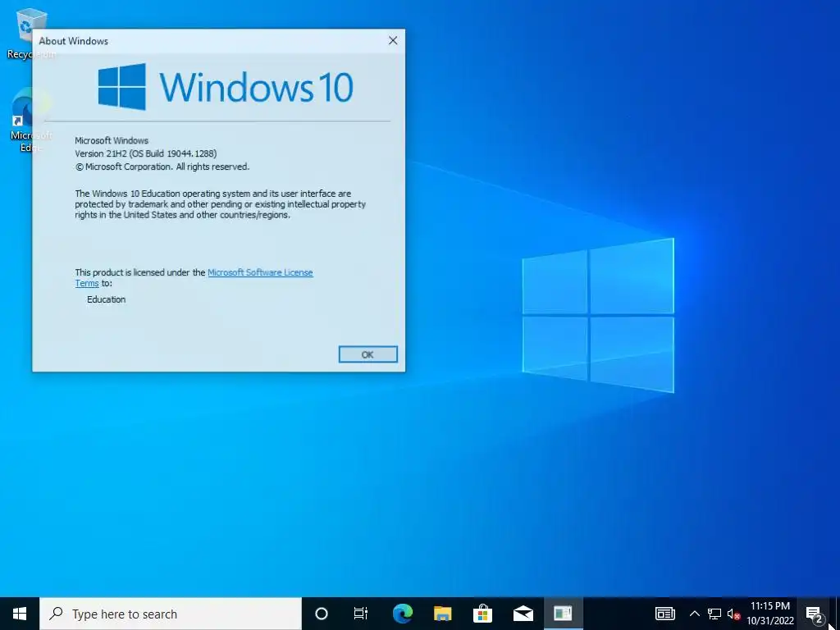Open the network status tray icon

[x=714, y=614]
